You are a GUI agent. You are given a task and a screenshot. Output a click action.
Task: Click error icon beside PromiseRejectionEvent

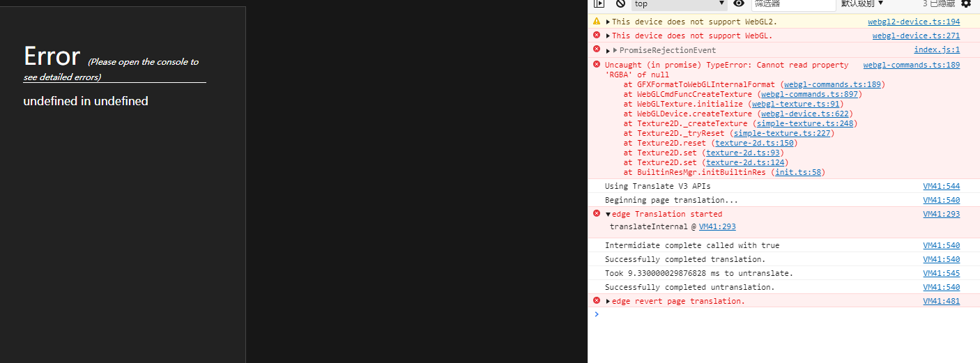[x=597, y=49]
